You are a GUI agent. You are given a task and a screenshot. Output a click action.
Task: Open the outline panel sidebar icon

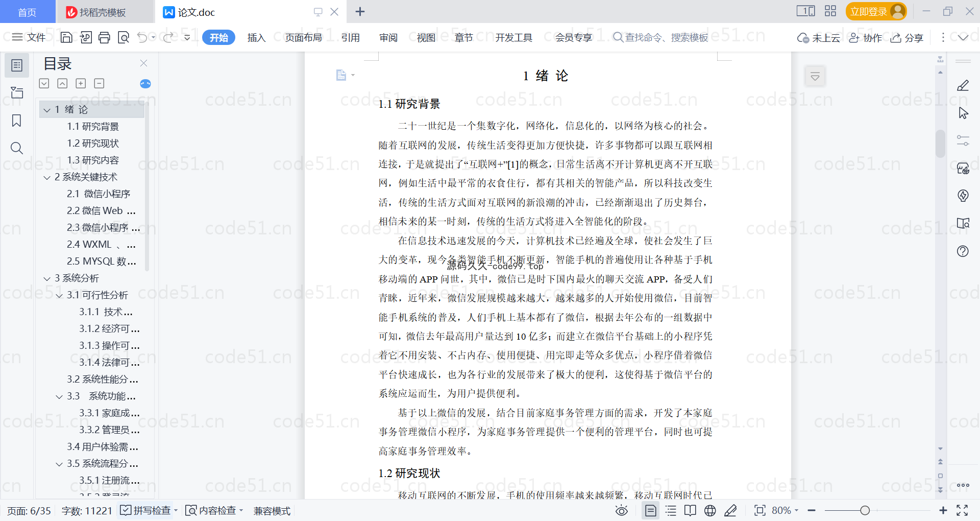tap(17, 65)
